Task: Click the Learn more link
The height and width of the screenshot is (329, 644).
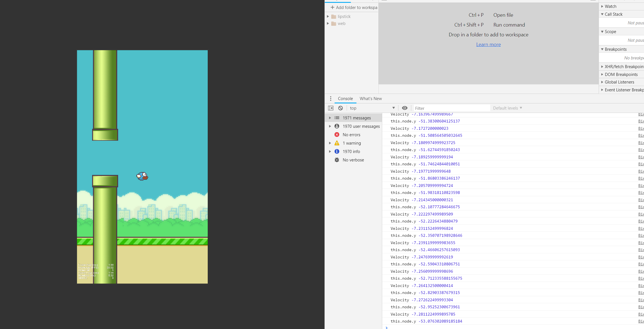Action: tap(488, 45)
